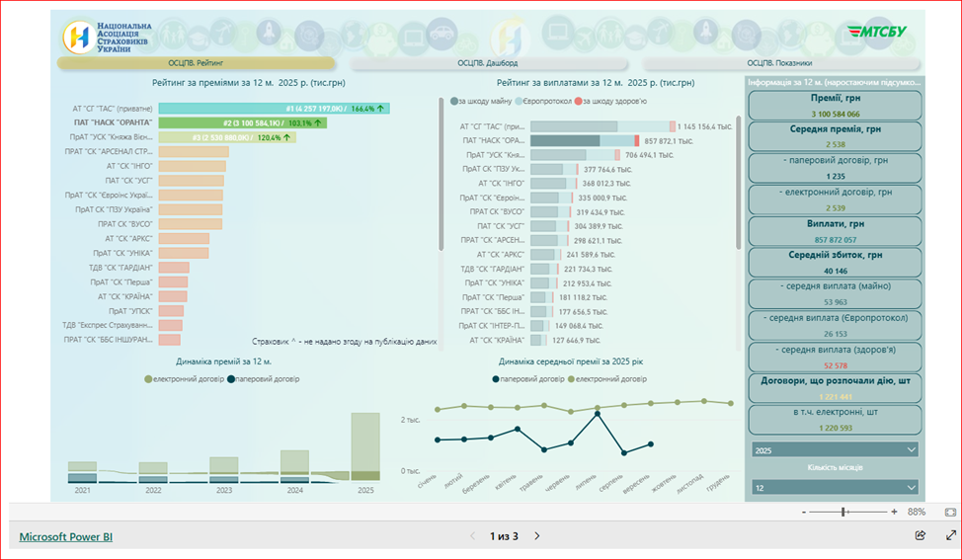
Task: Enter full screen mode with the expand icon
Action: coord(951,535)
